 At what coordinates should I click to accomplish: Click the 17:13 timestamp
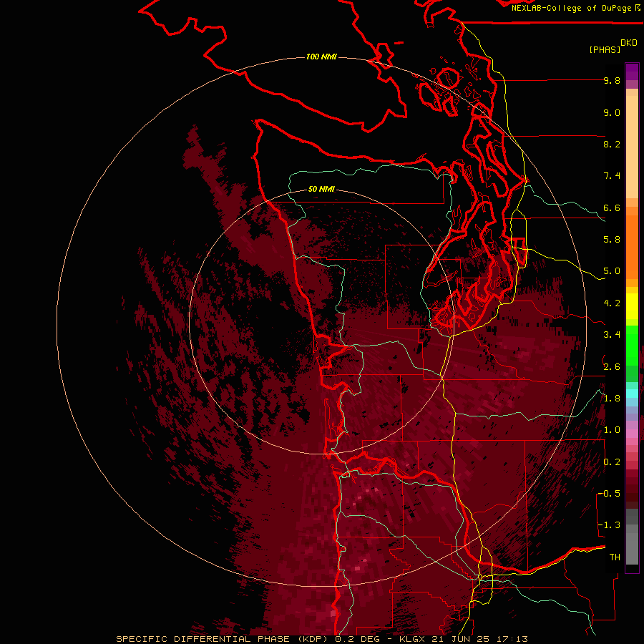coord(512,639)
